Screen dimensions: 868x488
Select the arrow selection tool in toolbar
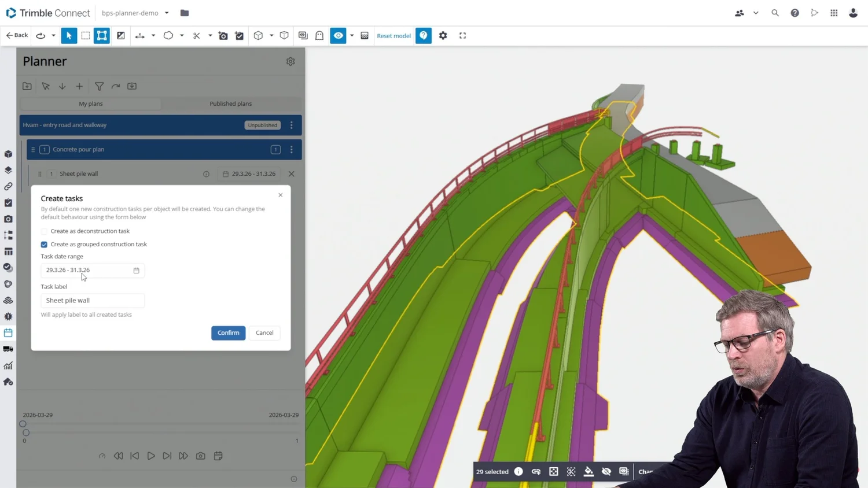(69, 36)
